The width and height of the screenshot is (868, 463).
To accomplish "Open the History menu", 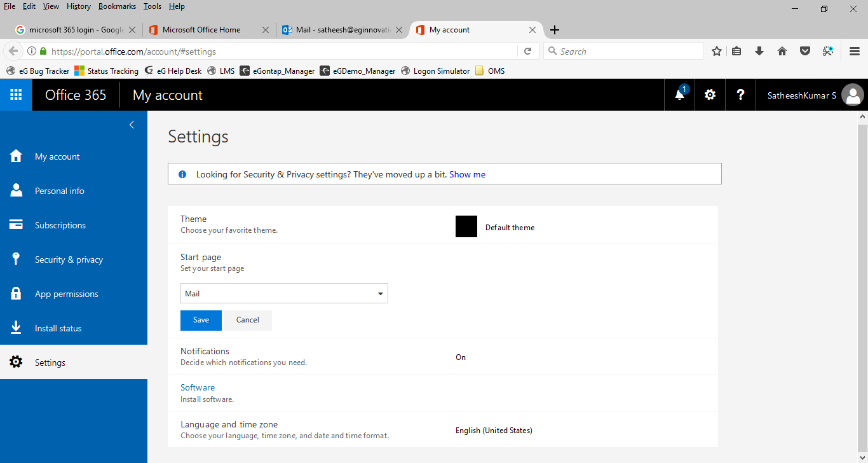I will tap(79, 6).
